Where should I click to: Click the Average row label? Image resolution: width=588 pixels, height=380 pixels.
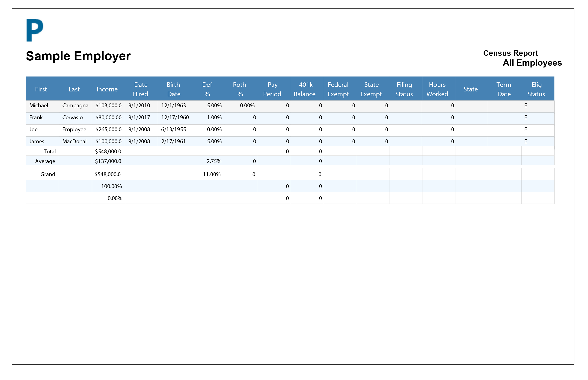(x=45, y=161)
